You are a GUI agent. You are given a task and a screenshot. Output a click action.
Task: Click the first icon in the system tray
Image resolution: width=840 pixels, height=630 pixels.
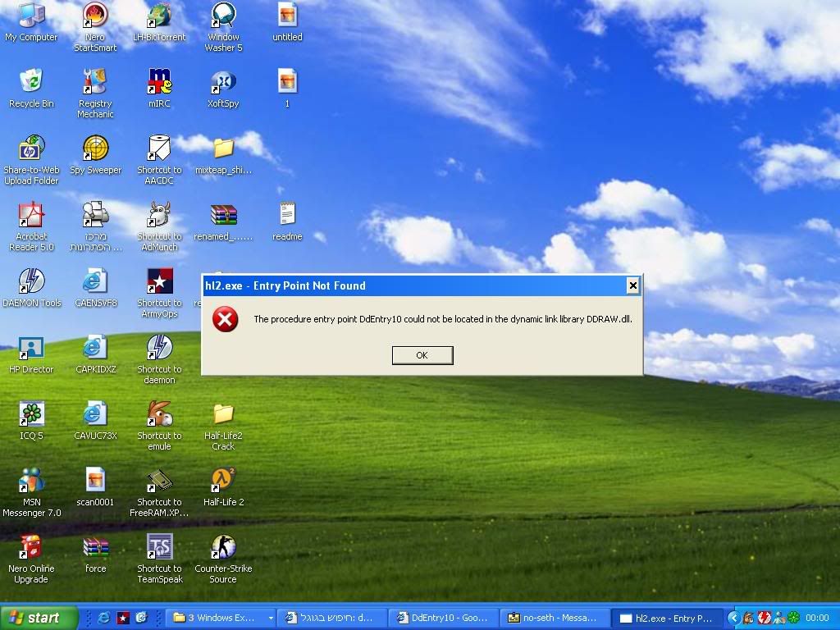(748, 618)
